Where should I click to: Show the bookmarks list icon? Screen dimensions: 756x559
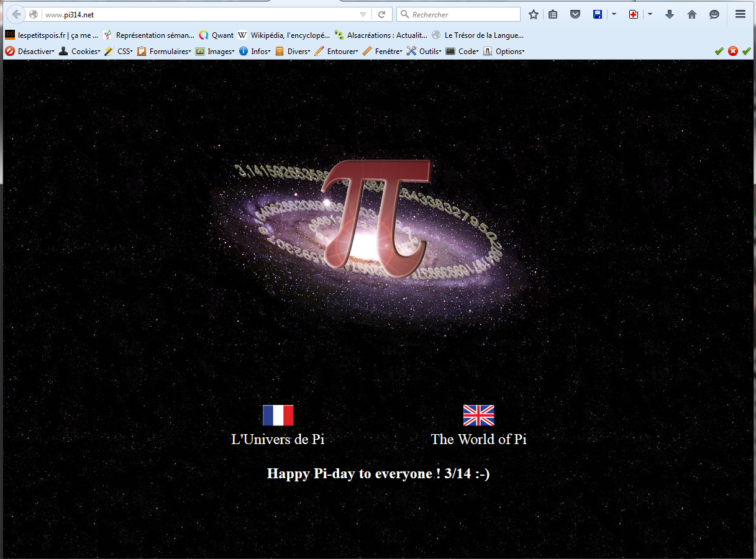(553, 14)
